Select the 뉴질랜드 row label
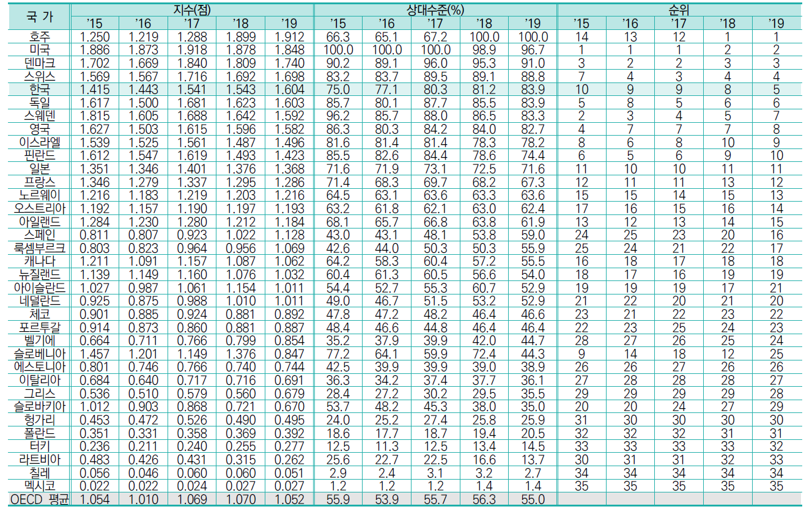This screenshot has height=512, width=812. 40,274
